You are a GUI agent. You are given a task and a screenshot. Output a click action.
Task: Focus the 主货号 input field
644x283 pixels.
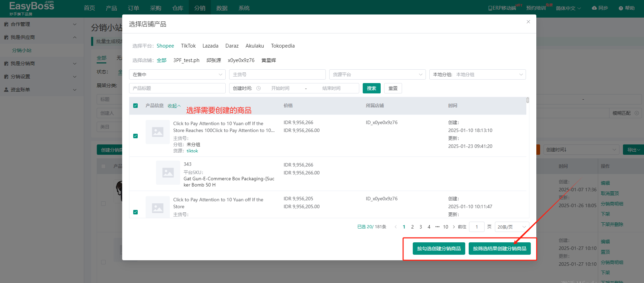(277, 74)
